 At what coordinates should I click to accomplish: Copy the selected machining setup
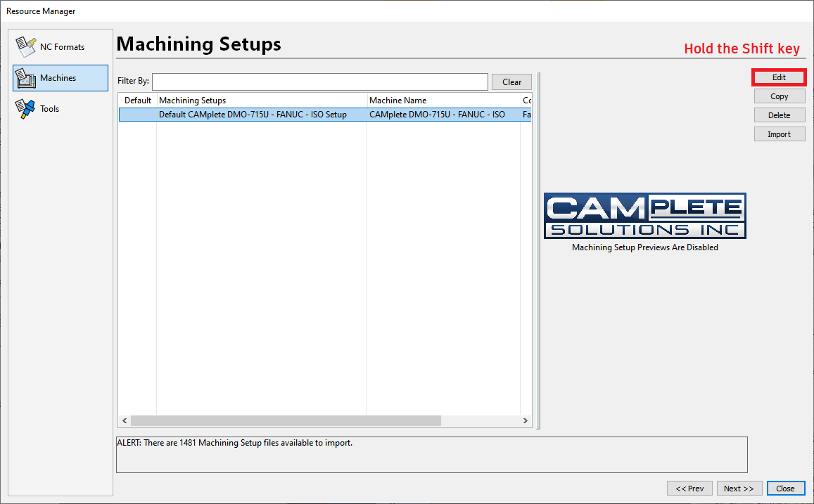tap(780, 96)
